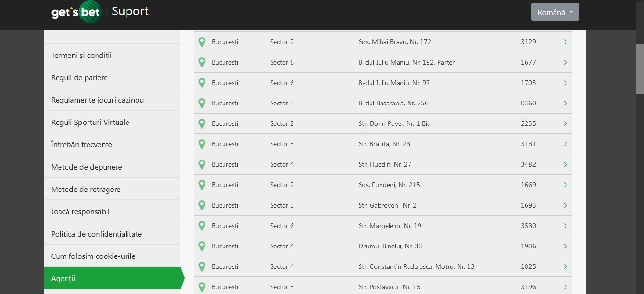This screenshot has width=644, height=294.
Task: Expand agency 1825 with its chevron
Action: click(x=566, y=266)
